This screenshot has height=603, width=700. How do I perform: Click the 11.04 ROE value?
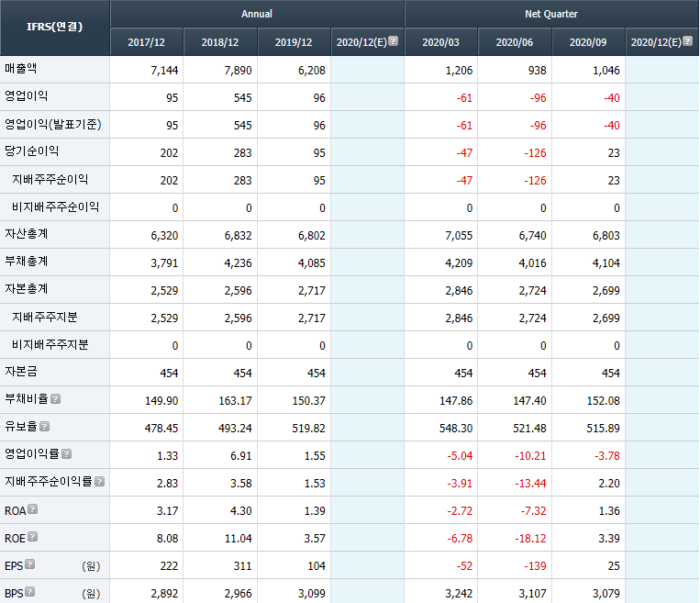pos(239,539)
